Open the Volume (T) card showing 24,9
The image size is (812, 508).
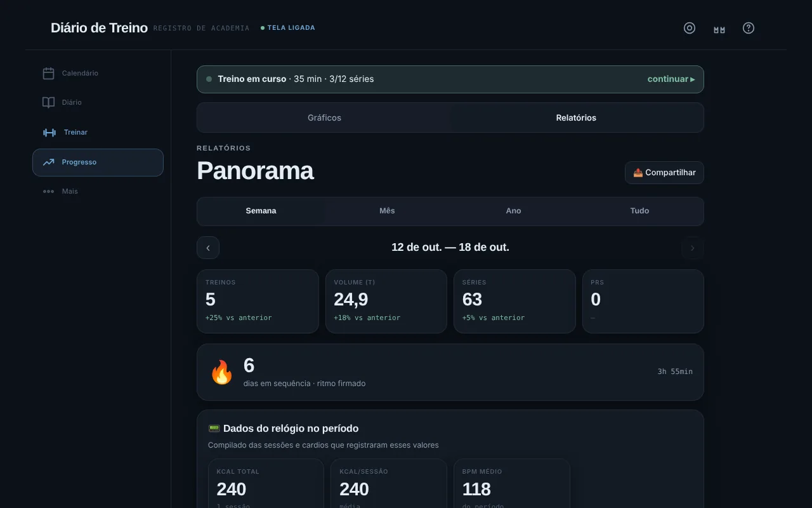[386, 302]
